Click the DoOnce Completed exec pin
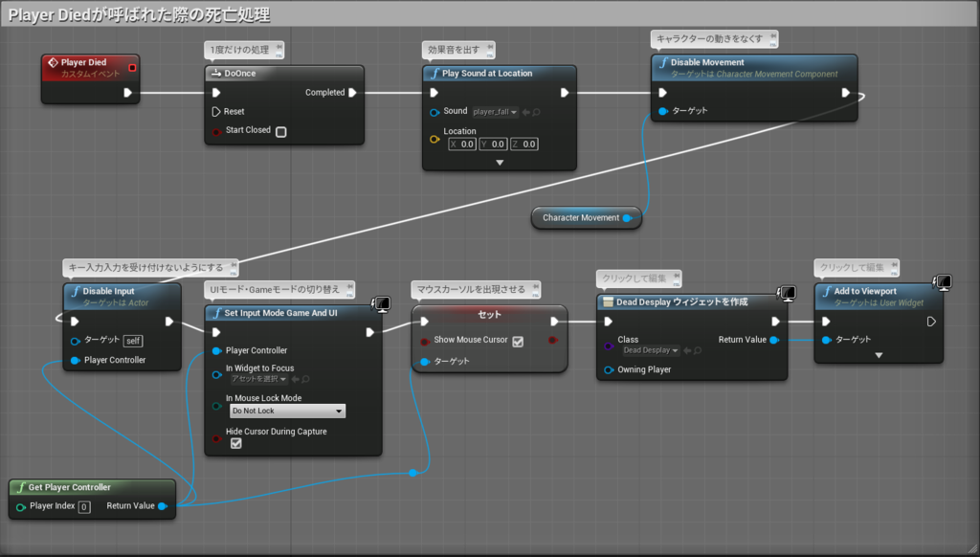 pos(352,93)
